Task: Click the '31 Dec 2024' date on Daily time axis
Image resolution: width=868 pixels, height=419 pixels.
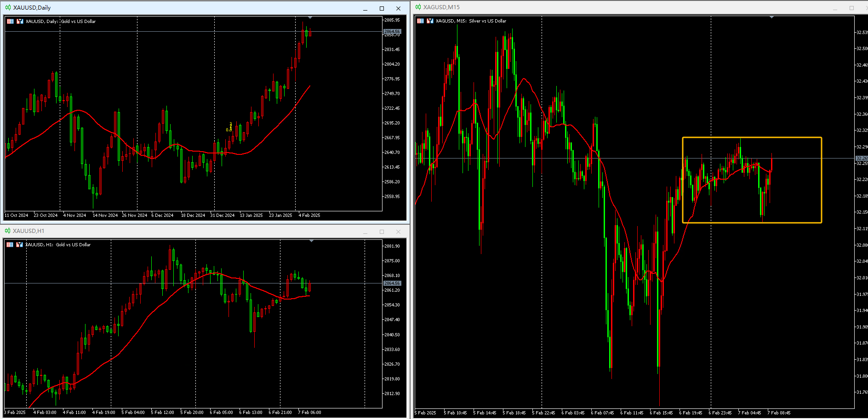Action: pyautogui.click(x=223, y=215)
